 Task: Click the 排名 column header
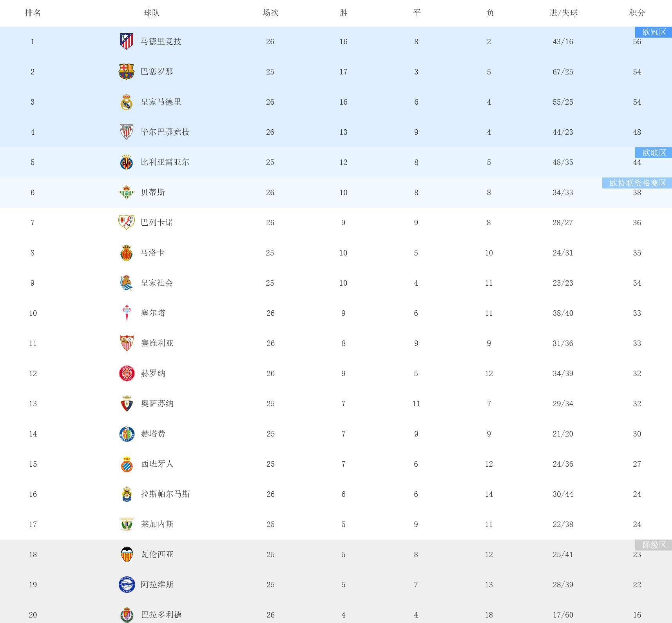(x=33, y=13)
